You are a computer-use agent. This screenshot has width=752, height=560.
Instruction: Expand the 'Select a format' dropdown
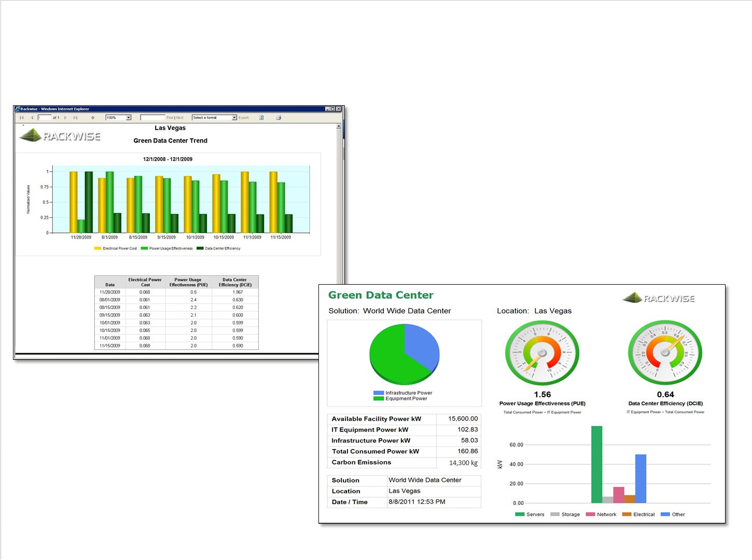(x=234, y=118)
